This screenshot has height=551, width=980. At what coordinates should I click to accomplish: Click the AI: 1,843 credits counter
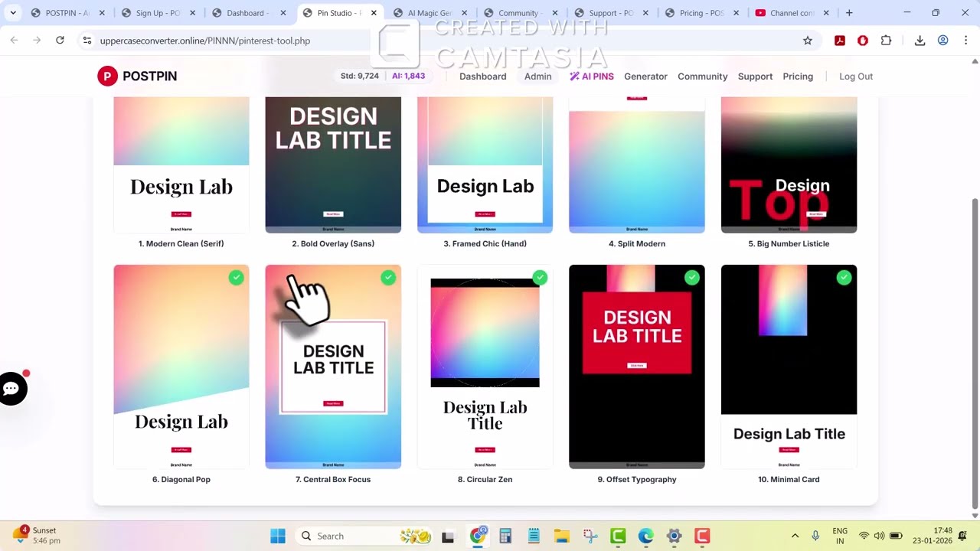(408, 76)
